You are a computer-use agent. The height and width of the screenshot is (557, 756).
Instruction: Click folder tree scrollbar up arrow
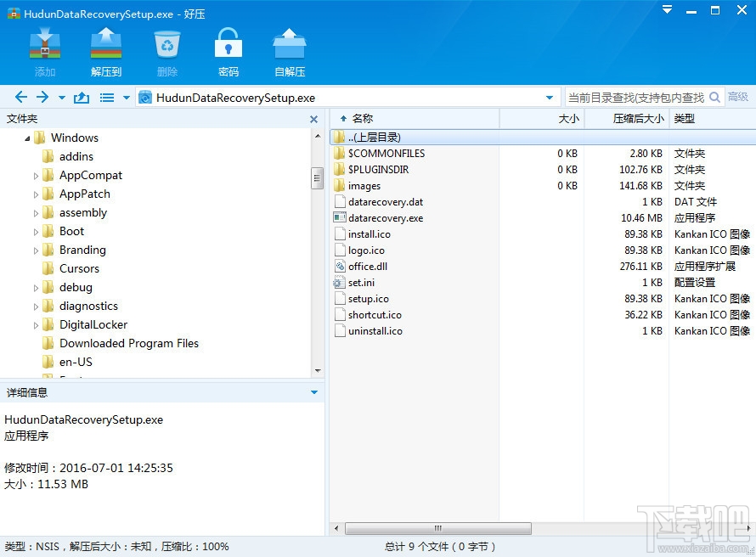[317, 137]
